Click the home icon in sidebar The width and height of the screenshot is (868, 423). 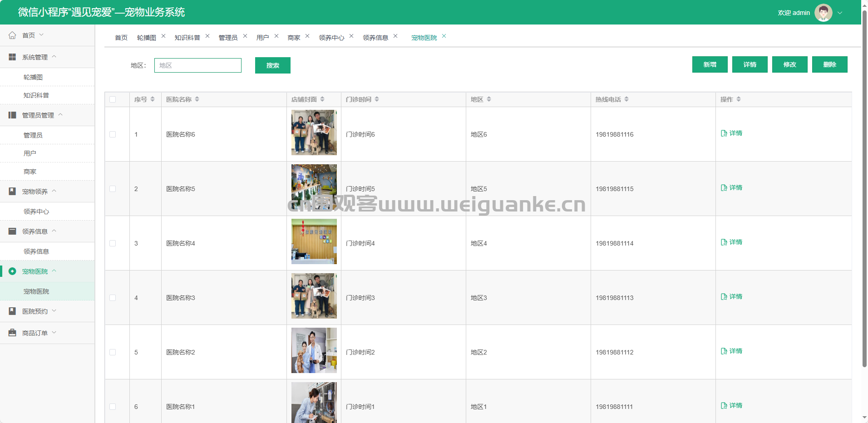pyautogui.click(x=12, y=35)
